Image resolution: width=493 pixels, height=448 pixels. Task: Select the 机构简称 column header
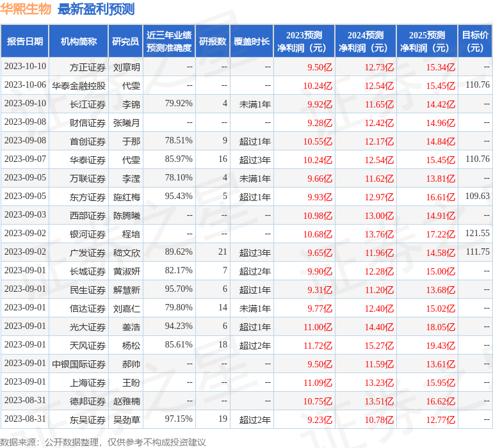[79, 41]
